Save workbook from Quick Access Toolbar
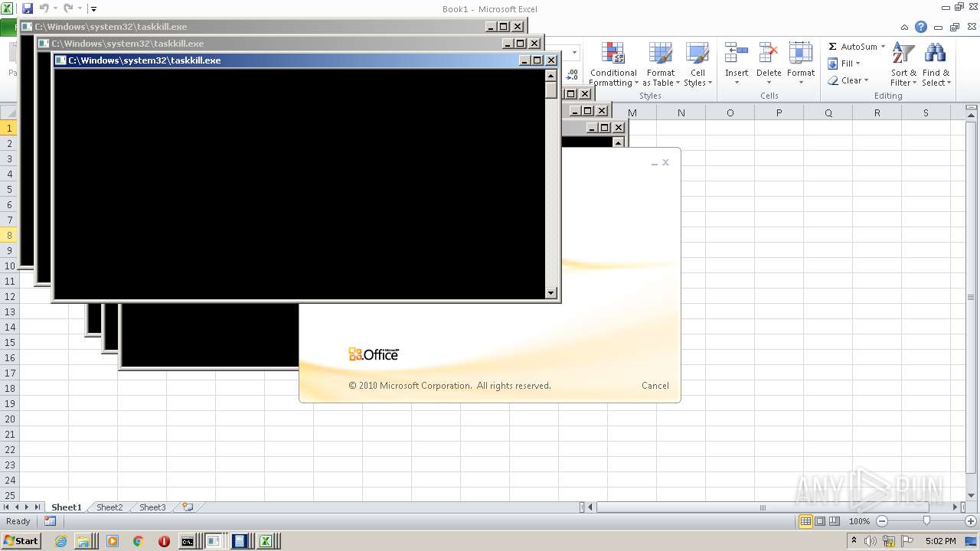 28,8
